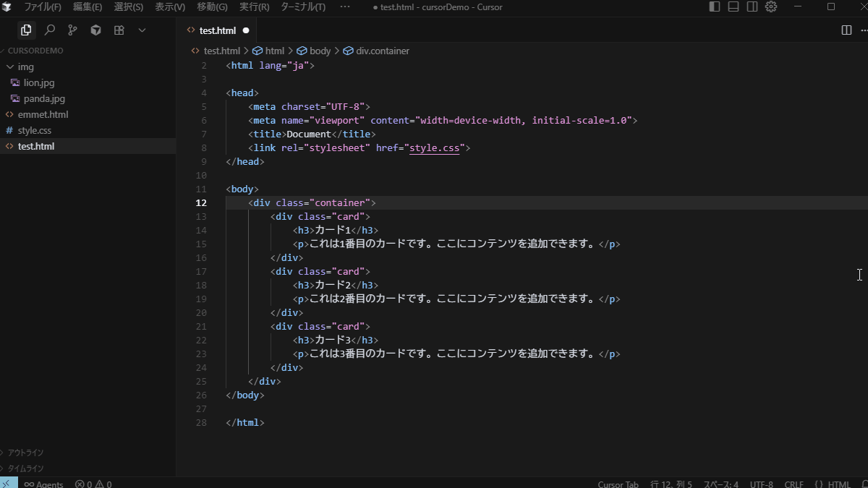
Task: Click test.html in the breadcrumb
Action: [x=221, y=51]
